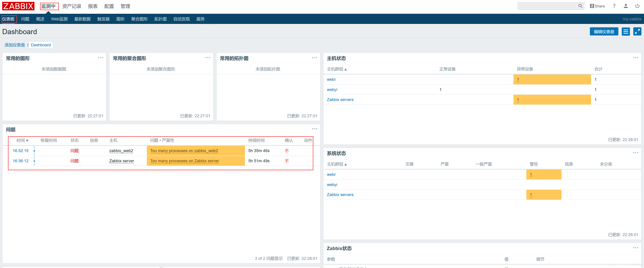Click webr warning count in 系统状态
Viewport: 644px width, 268px height.
point(531,174)
